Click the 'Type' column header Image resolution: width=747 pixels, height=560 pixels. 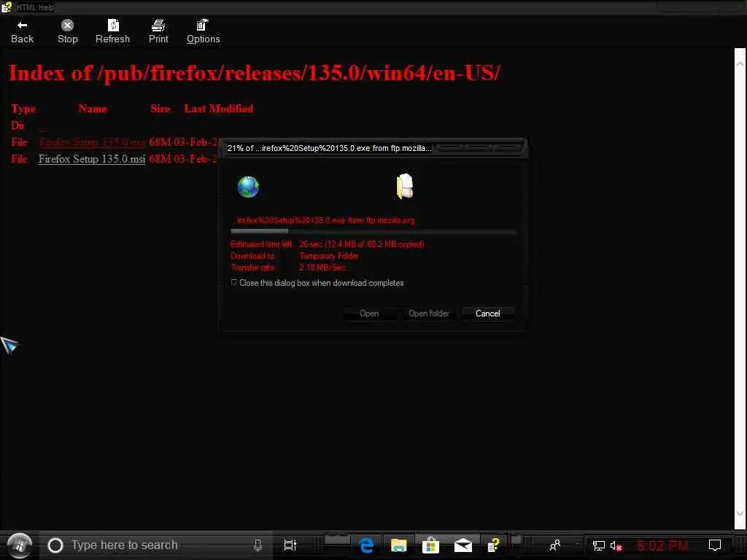click(x=23, y=109)
